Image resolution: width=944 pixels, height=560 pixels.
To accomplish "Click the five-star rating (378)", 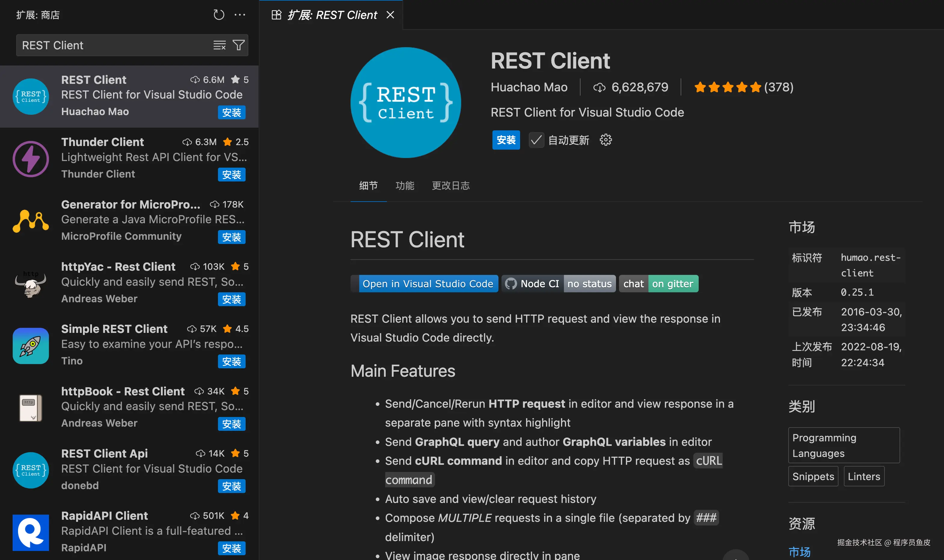I will click(727, 87).
